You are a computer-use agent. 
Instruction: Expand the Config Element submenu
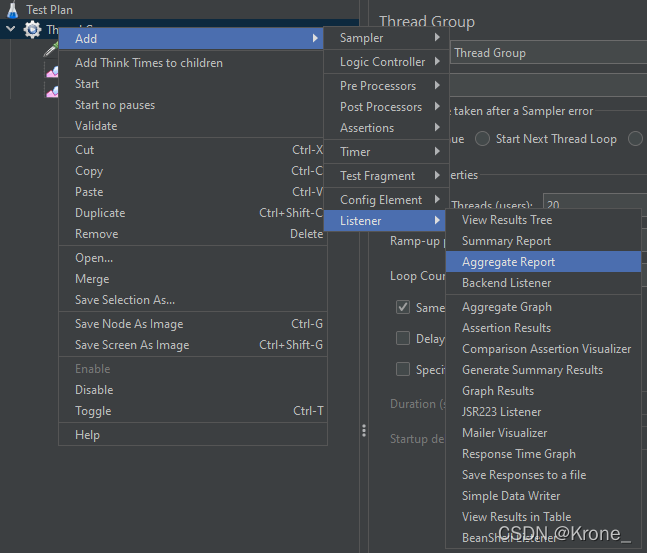(386, 200)
